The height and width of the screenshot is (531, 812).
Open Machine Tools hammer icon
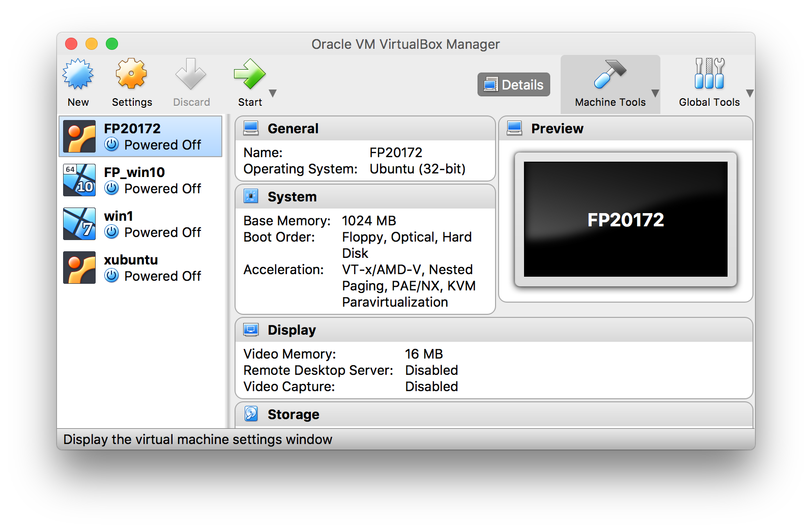pyautogui.click(x=610, y=74)
